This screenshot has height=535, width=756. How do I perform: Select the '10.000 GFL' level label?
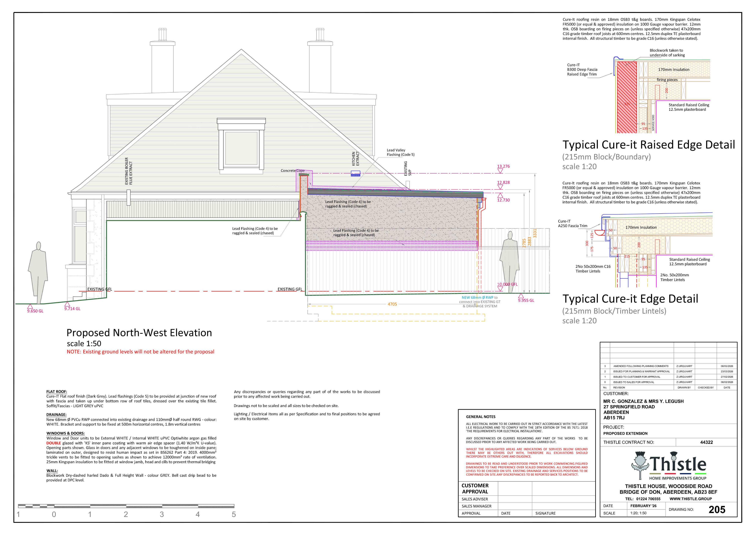coord(507,284)
